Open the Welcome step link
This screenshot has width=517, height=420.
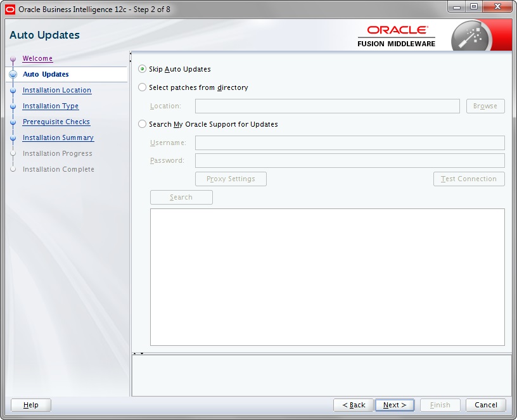click(37, 58)
